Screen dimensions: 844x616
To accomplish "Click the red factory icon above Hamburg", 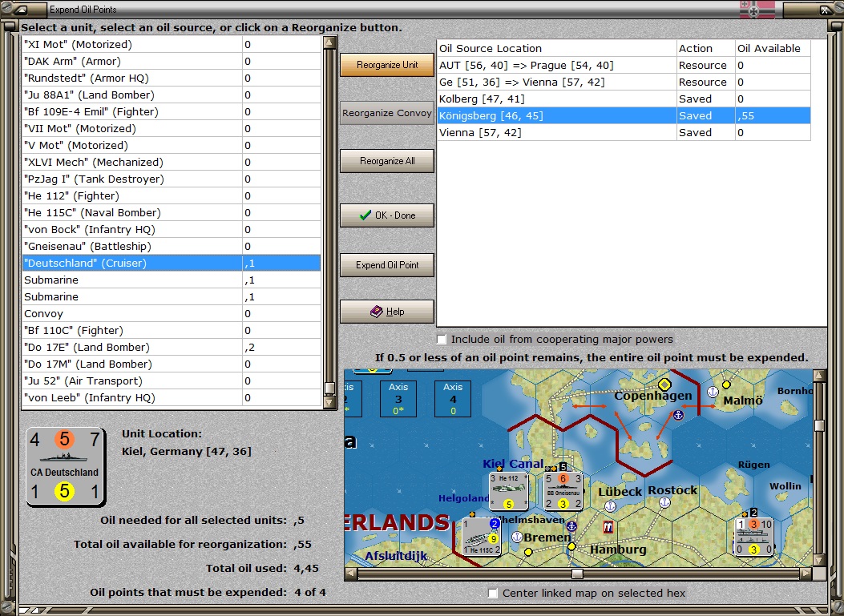I will click(608, 527).
